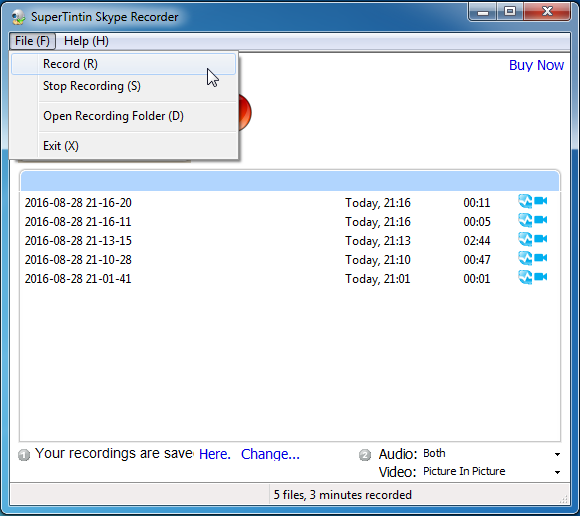
Task: Click the duration value 00:47
Action: tap(476, 259)
